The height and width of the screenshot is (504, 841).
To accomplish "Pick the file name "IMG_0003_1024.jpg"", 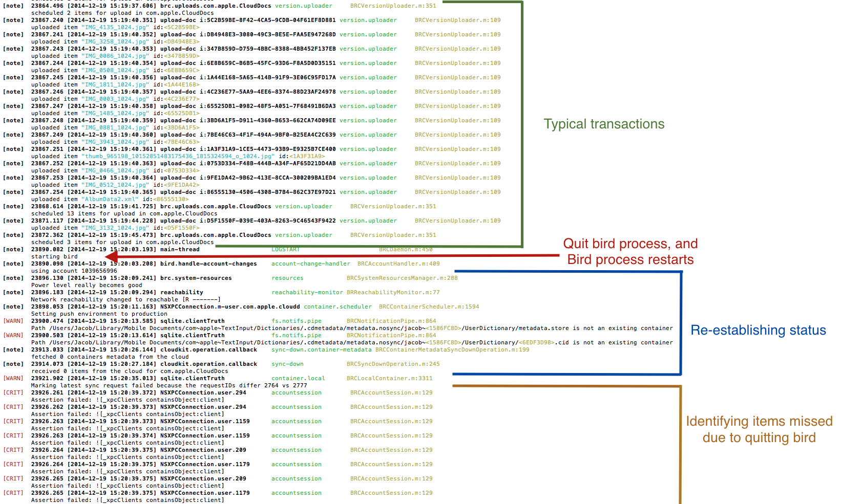I will point(115,99).
